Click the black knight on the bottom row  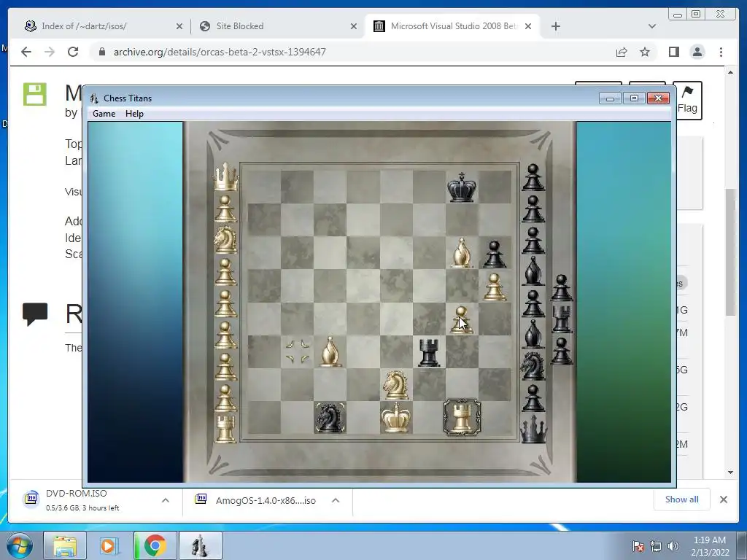pos(330,418)
